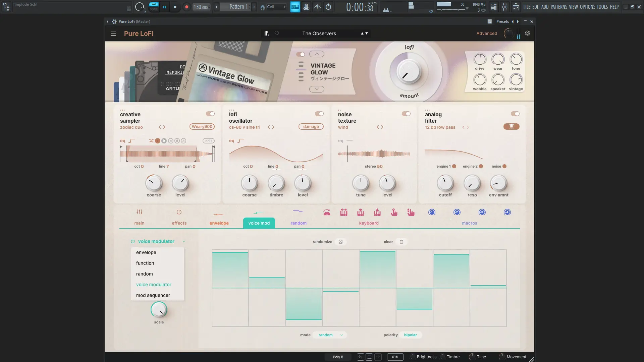Open the effects tab

(179, 223)
